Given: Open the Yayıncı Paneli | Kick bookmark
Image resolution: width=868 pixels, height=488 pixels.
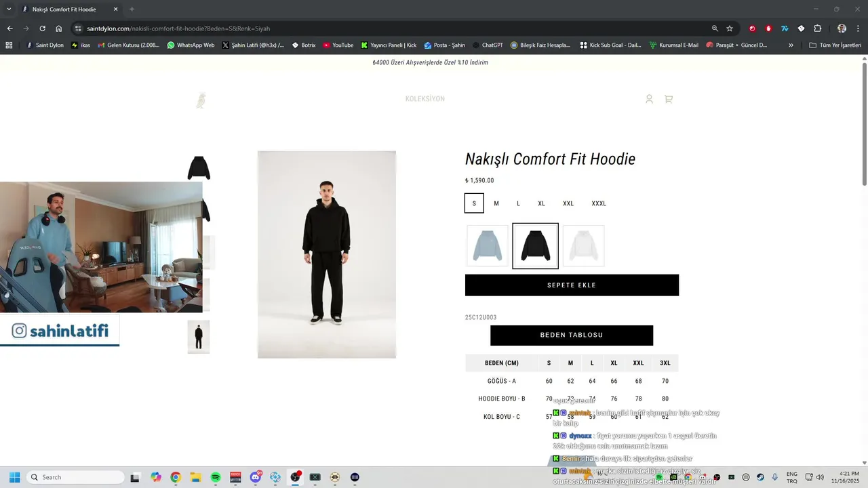Looking at the screenshot, I should (389, 45).
